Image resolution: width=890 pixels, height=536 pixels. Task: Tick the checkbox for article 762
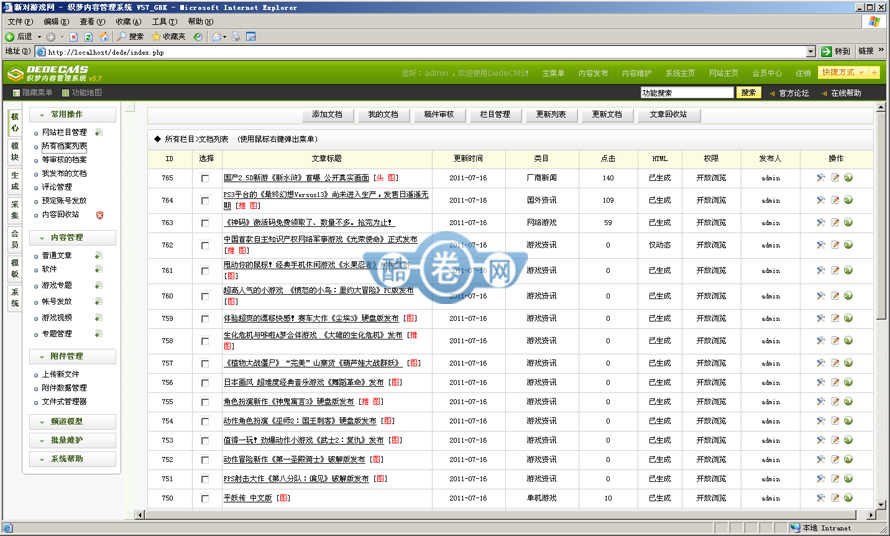click(205, 245)
